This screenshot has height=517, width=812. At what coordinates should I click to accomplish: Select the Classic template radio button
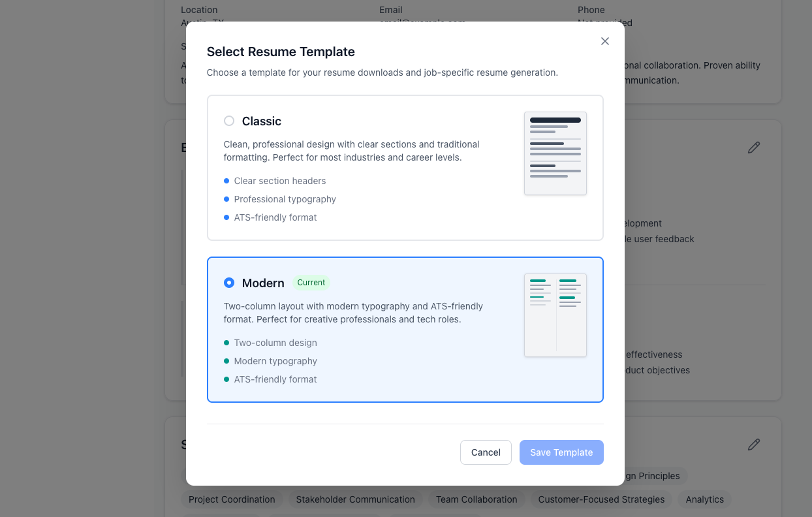pos(229,121)
